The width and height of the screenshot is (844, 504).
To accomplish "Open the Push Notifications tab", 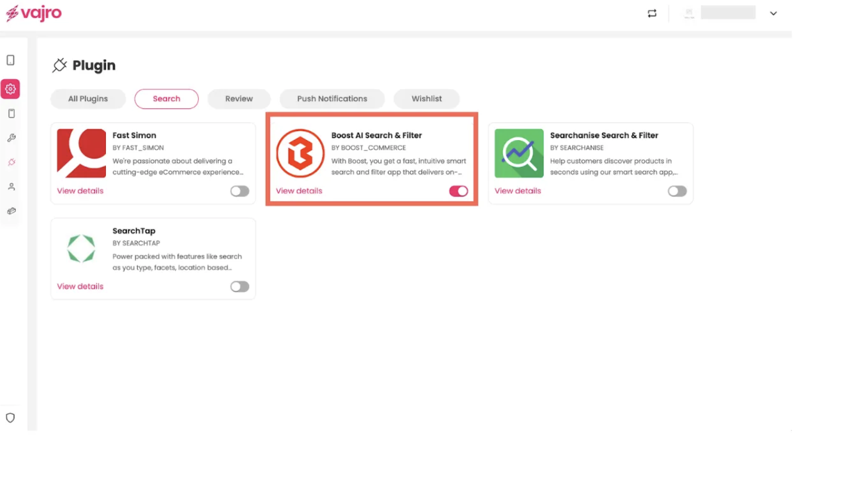I will click(332, 99).
